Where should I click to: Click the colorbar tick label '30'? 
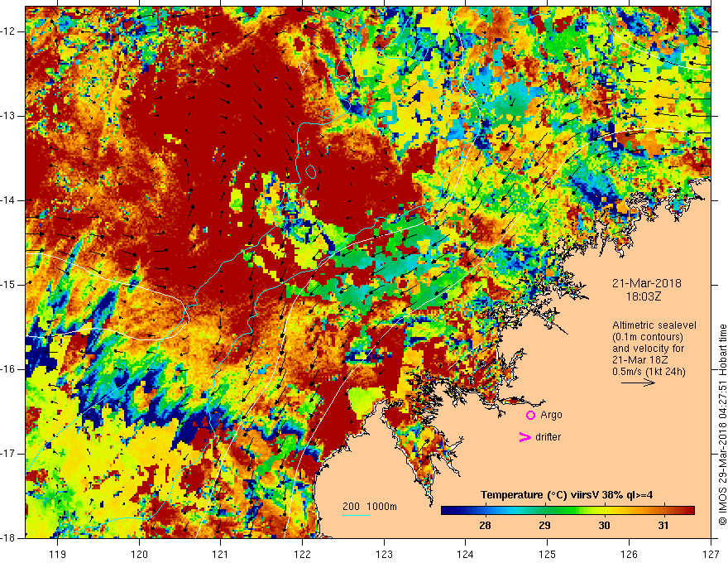[604, 526]
